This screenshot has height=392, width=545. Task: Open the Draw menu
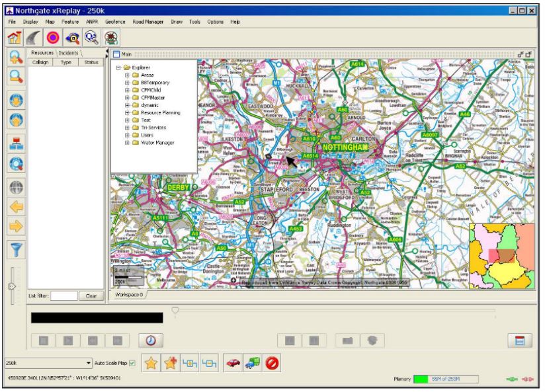click(x=177, y=22)
